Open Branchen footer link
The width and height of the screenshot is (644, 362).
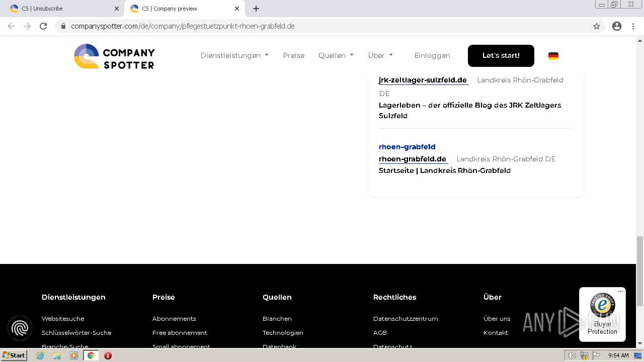click(x=277, y=319)
